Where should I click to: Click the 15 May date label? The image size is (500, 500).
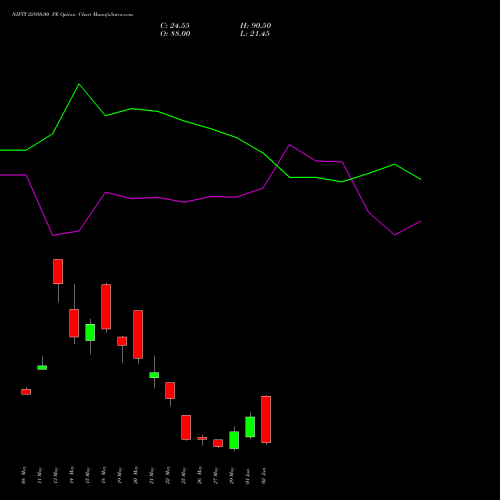(88, 475)
